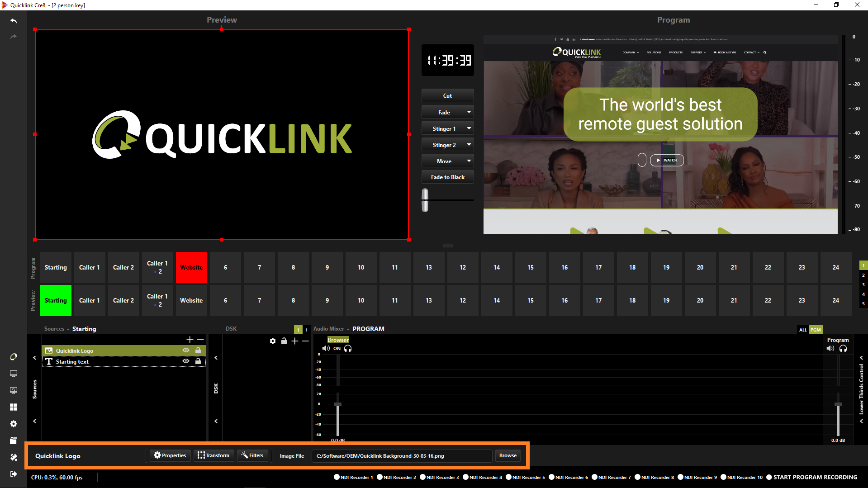Add a new source with plus icon
This screenshot has height=488, width=868.
point(190,340)
